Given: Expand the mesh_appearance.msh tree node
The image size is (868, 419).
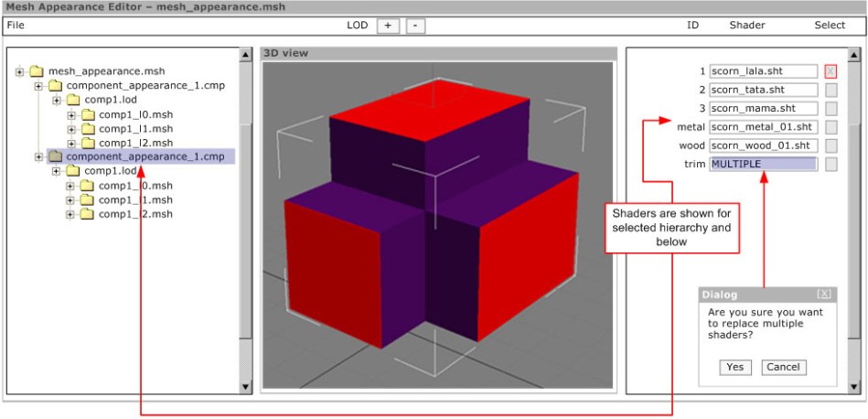Looking at the screenshot, I should pyautogui.click(x=19, y=71).
